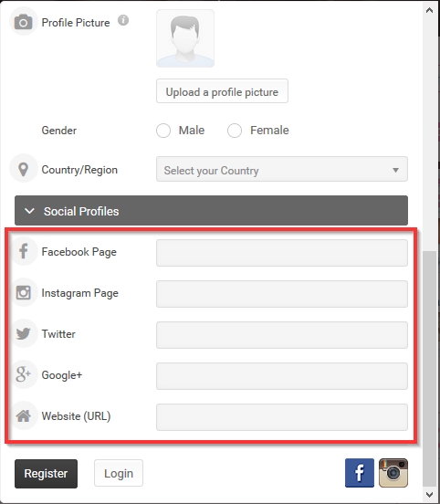Viewport: 440px width, 504px height.
Task: Click the camera icon beside Profile Picture
Action: point(23,22)
